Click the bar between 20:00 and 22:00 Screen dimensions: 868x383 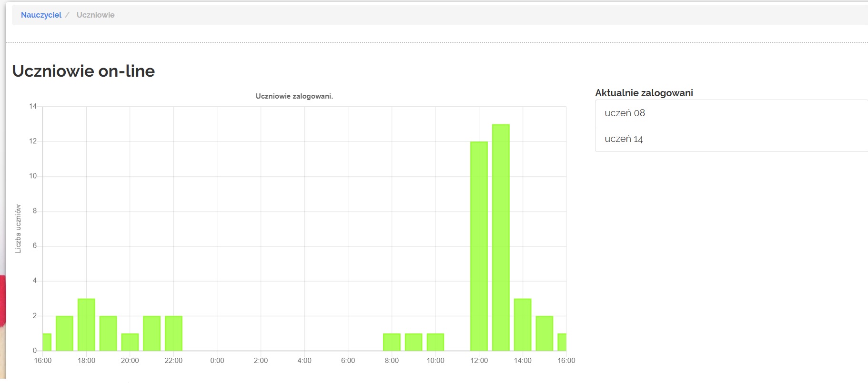(x=151, y=333)
